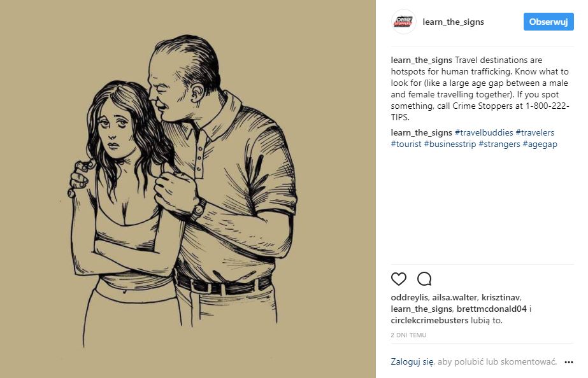Viewport: 588px width, 378px height.
Task: Open the three-dots more options menu
Action: click(569, 362)
